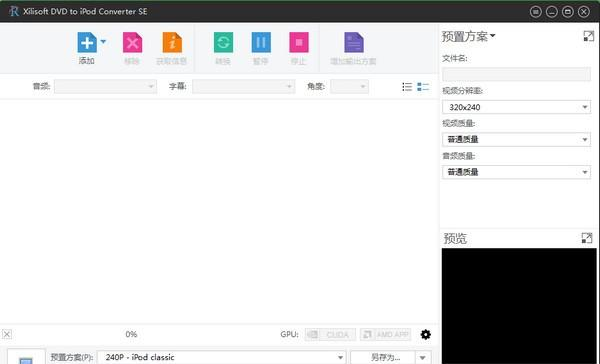Click the blue Add file icon
The image size is (600, 364).
pos(87,42)
